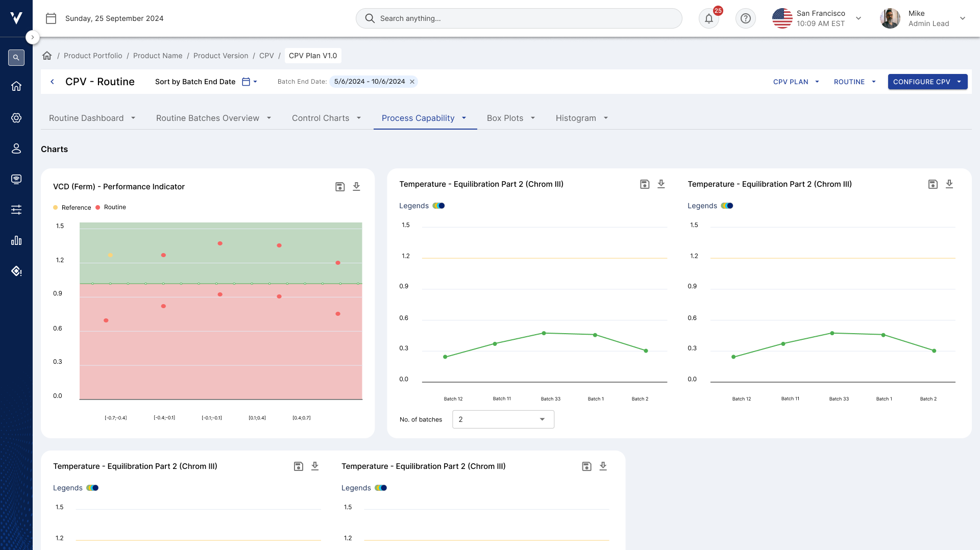
Task: Open the Product Portfolio breadcrumb link
Action: pos(93,56)
